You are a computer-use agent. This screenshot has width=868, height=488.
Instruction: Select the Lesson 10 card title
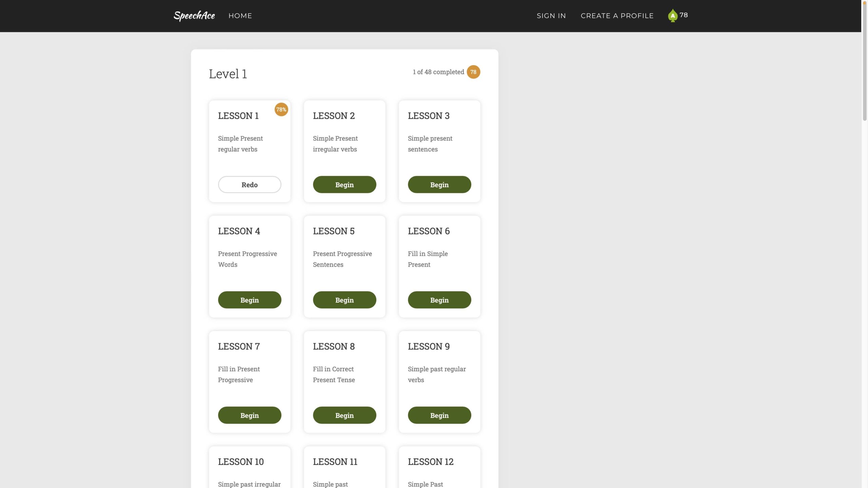[241, 462]
